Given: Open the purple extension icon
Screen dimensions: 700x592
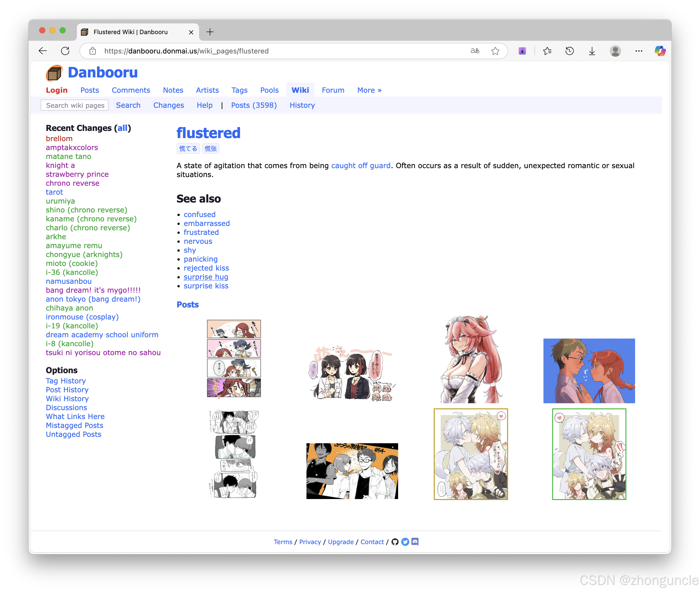Looking at the screenshot, I should pos(522,51).
